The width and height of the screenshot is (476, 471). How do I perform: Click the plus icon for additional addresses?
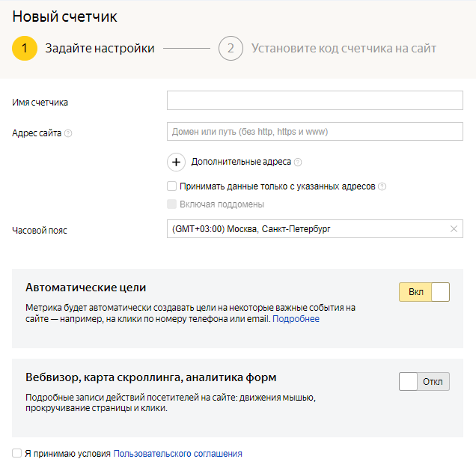point(177,162)
